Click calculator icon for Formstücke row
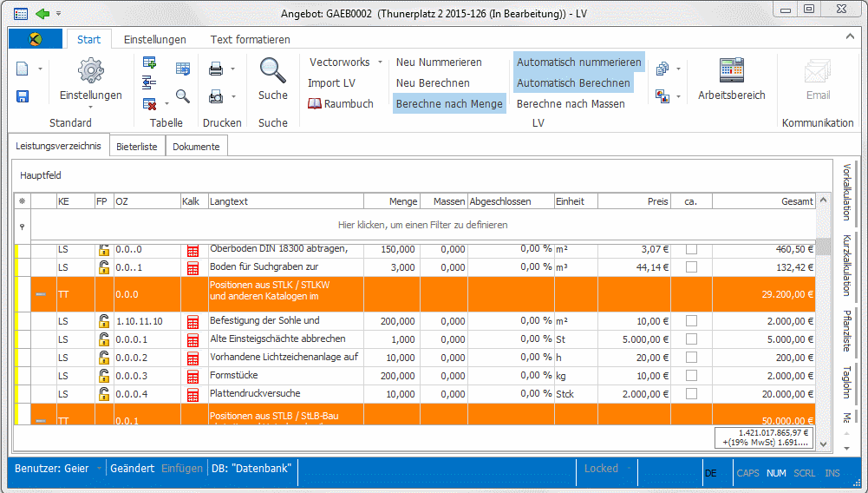Viewport: 868px width, 493px height. [193, 376]
